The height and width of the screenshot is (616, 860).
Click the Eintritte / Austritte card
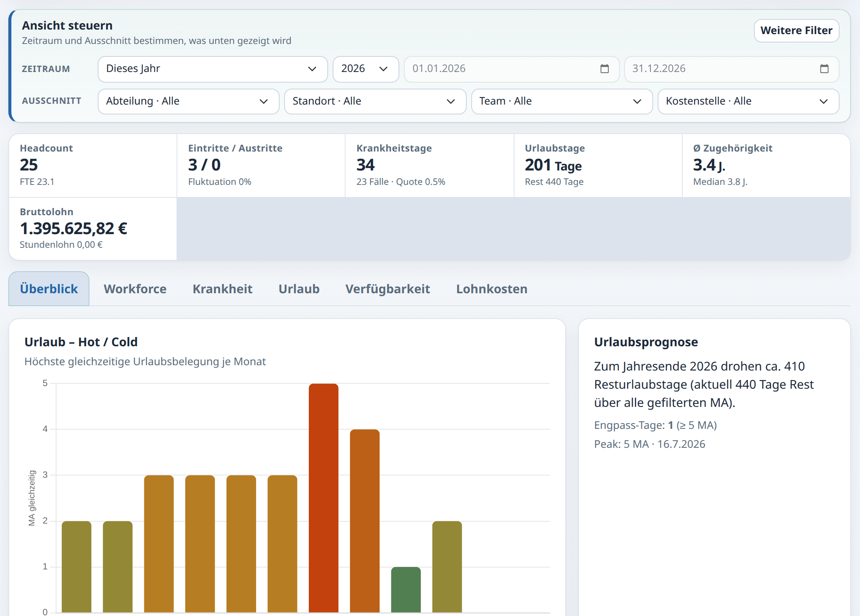(261, 165)
